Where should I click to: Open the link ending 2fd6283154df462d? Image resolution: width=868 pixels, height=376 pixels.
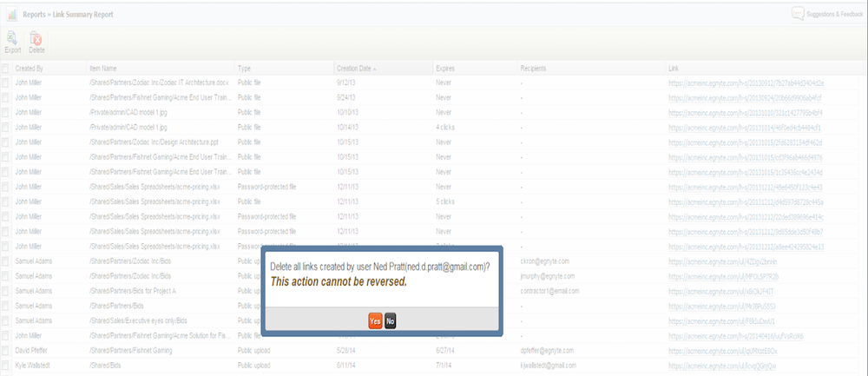[x=745, y=142]
